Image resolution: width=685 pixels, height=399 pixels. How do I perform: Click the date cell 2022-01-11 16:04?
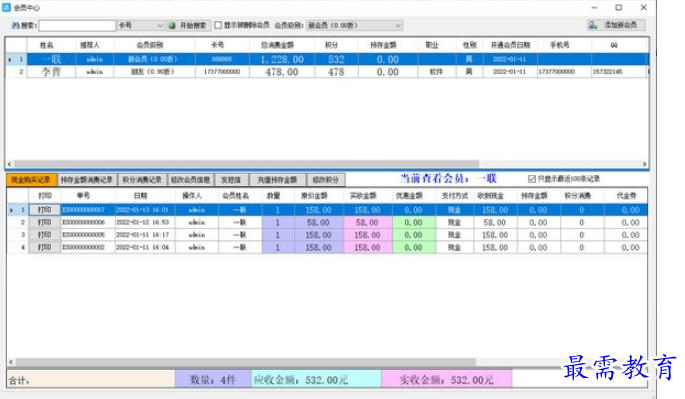point(145,247)
